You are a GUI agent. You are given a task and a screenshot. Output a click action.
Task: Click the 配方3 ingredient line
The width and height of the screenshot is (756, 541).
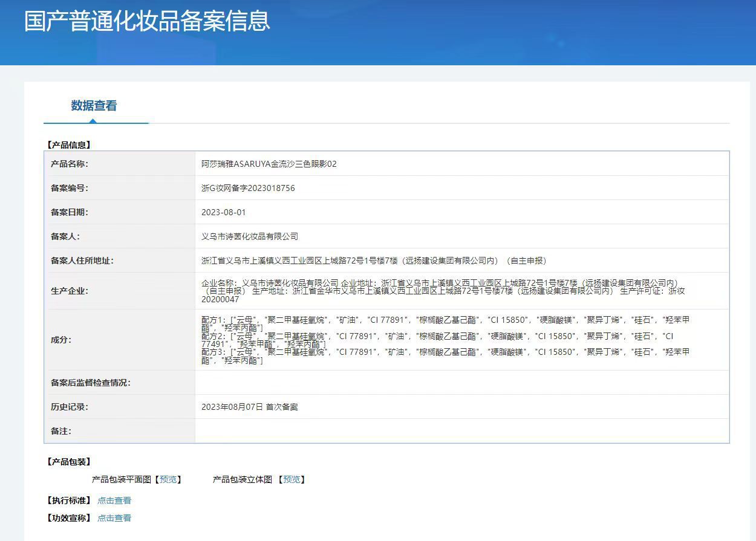click(x=445, y=356)
